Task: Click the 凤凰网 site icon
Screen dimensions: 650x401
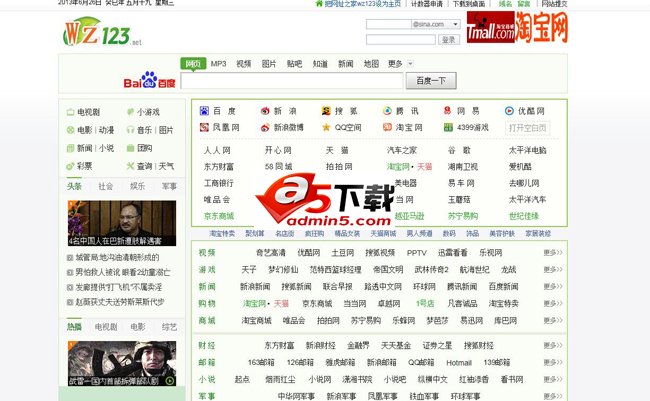Action: [x=204, y=127]
